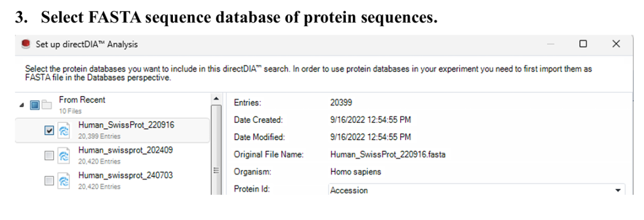Click the database list scrollbar up arrow
Screen dimensions: 644x220
(x=216, y=98)
